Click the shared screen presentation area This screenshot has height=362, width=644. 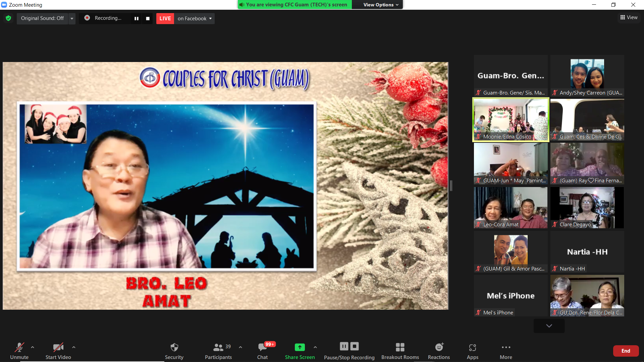tap(225, 186)
